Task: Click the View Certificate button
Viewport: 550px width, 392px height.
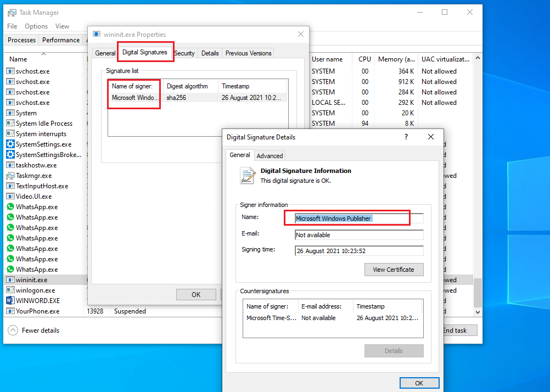Action: click(x=394, y=270)
